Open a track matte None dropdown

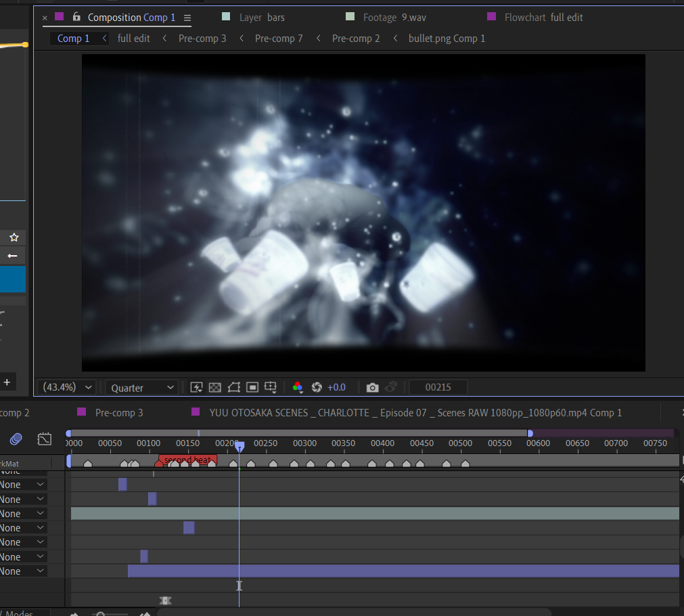(20, 484)
